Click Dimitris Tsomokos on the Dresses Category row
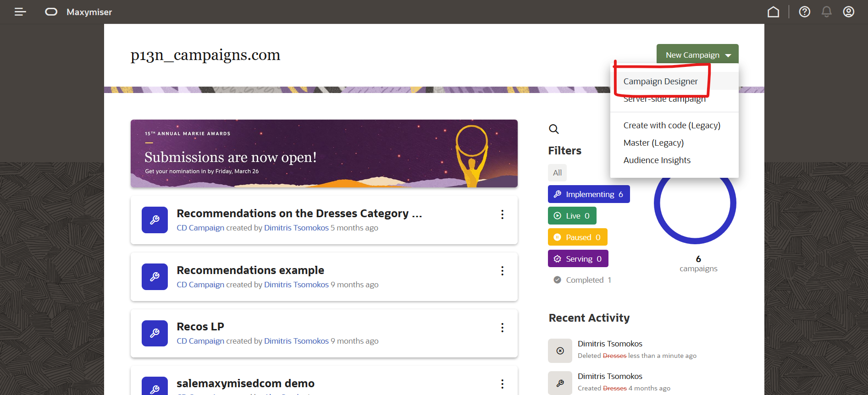 coord(296,228)
